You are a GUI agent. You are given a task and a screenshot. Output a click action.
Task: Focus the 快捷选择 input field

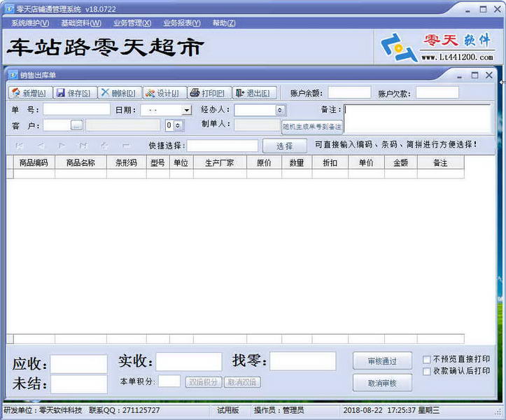pyautogui.click(x=223, y=146)
